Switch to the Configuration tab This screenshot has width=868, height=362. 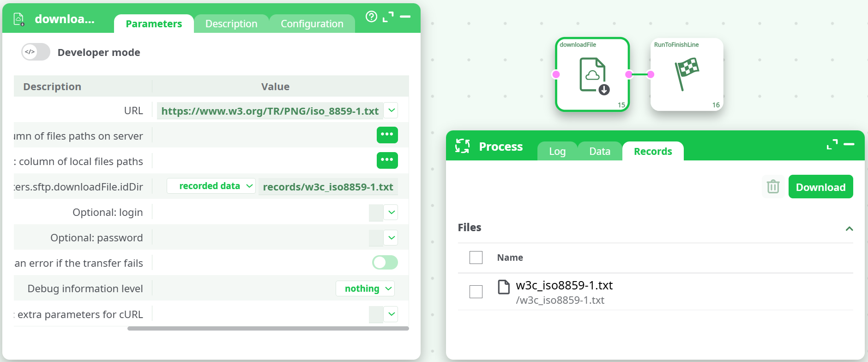click(312, 24)
